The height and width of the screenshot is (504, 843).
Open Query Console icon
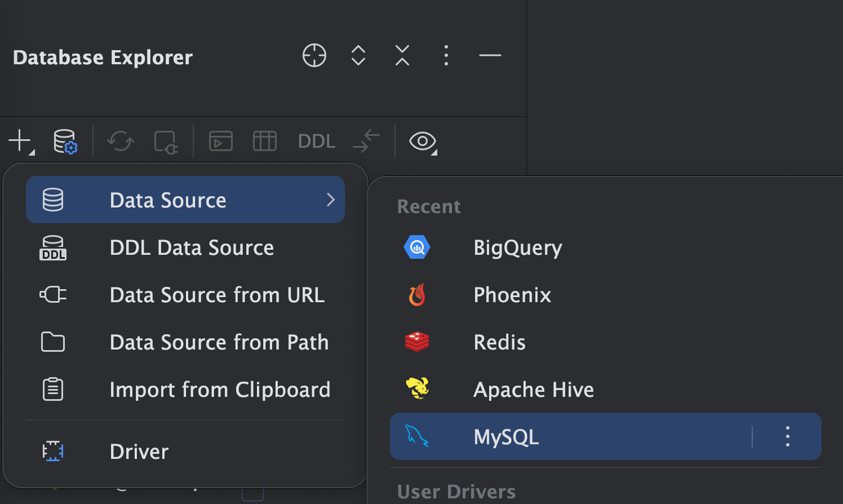(x=221, y=141)
